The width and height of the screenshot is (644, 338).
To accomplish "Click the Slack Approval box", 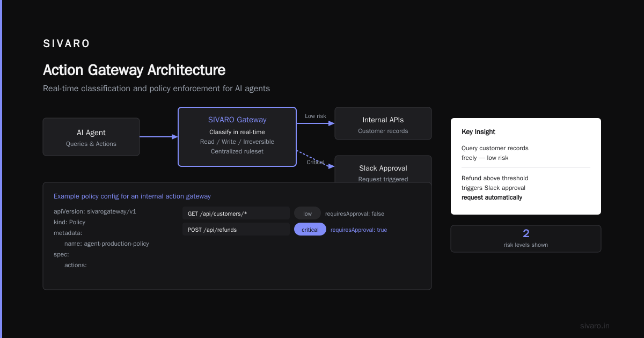I will coord(383,170).
